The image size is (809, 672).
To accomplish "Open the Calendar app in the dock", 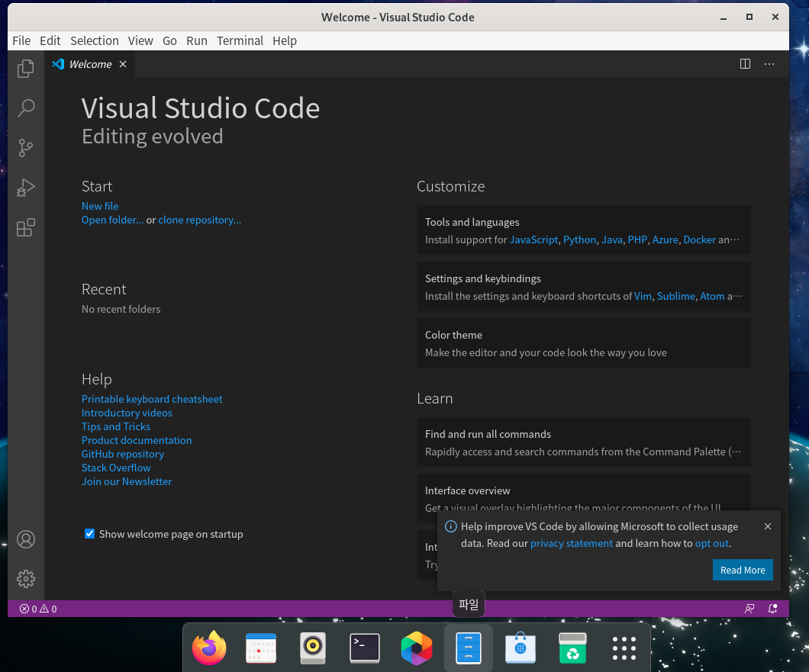I will tap(261, 648).
